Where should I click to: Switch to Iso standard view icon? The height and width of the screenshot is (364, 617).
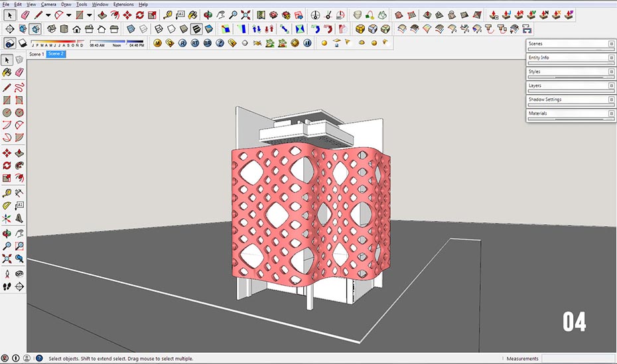[x=50, y=29]
